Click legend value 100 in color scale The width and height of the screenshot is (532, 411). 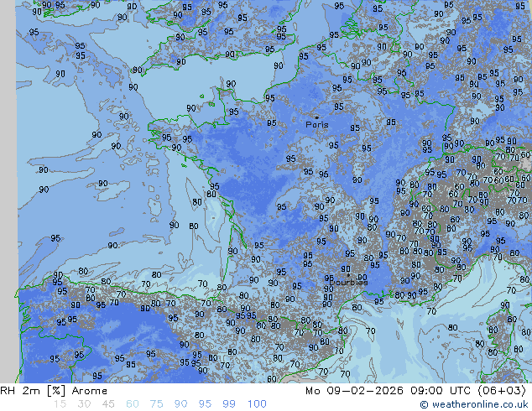257,404
